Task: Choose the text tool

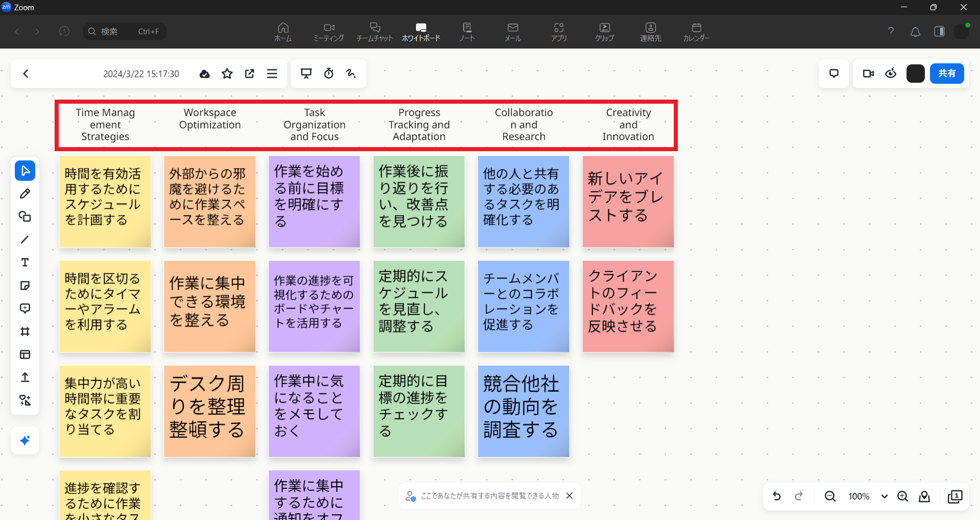Action: (25, 263)
